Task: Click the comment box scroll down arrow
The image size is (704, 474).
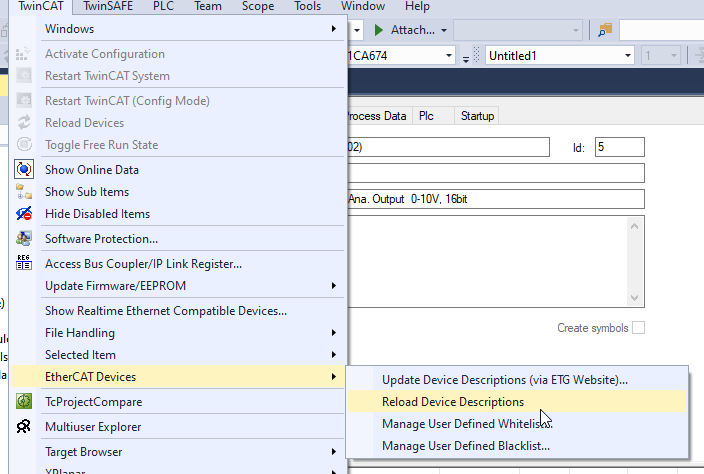Action: pos(634,298)
